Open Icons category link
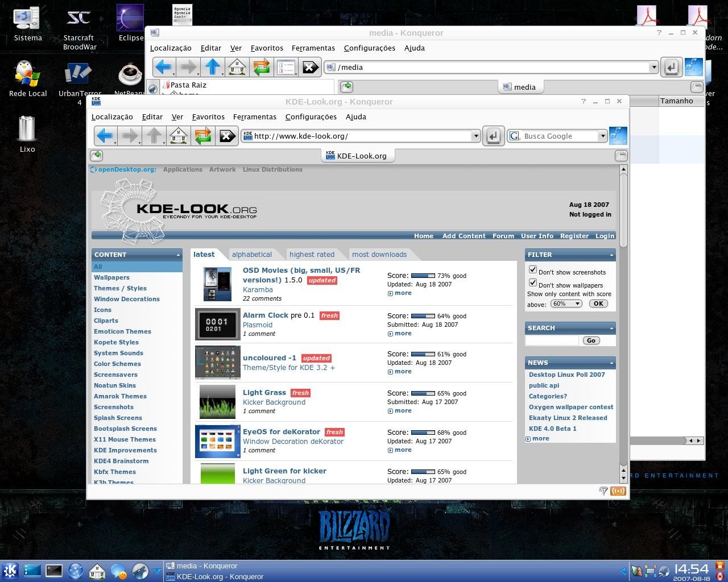 coord(102,310)
